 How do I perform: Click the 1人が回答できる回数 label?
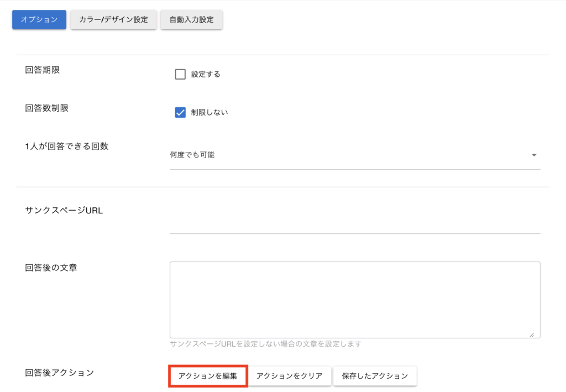[67, 147]
